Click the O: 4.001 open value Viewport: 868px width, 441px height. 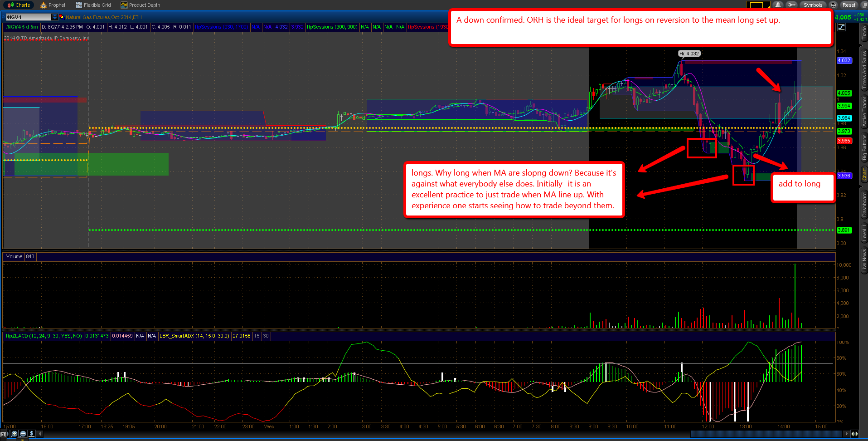(95, 27)
